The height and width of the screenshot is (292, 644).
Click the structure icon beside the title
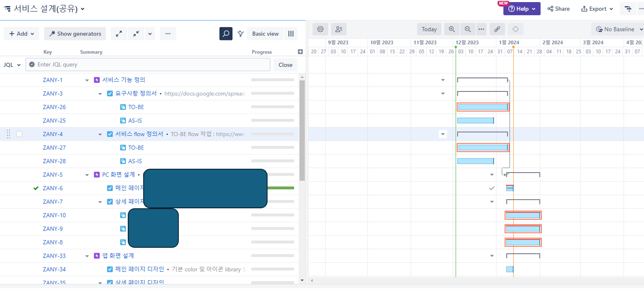tap(7, 9)
